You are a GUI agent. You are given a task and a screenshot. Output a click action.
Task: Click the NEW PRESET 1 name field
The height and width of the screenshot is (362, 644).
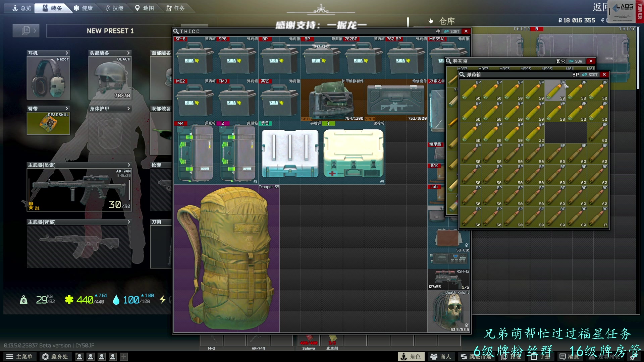click(110, 31)
